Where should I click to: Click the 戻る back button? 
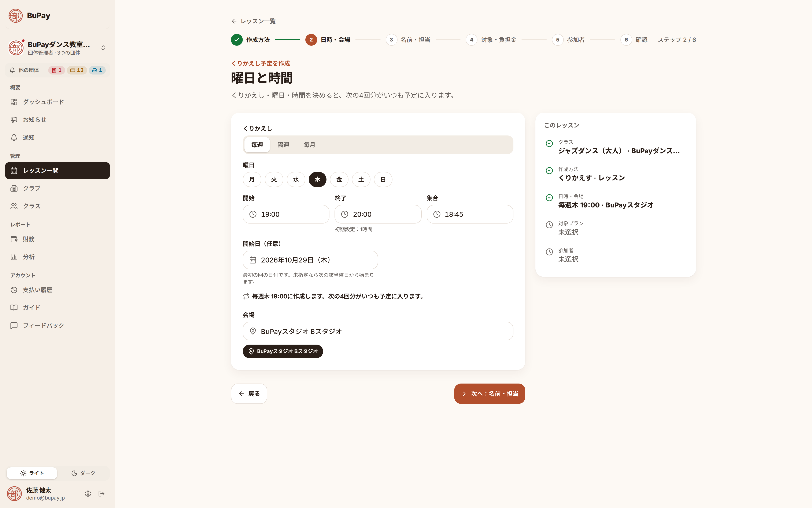(249, 394)
